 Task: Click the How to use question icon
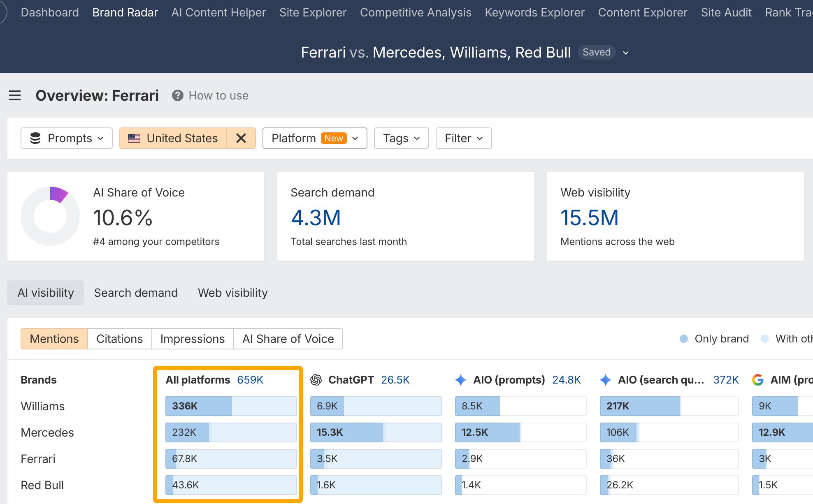pyautogui.click(x=178, y=95)
